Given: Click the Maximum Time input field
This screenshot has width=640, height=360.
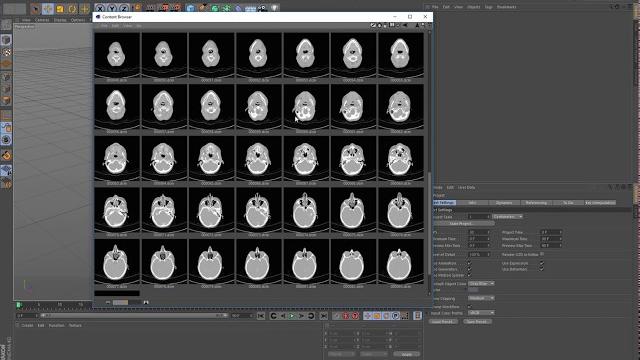Looking at the screenshot, I should coord(551,239).
